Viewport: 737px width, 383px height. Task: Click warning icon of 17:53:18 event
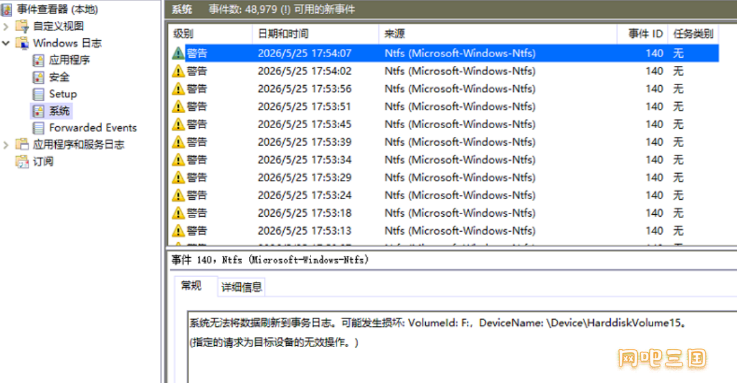pos(178,213)
